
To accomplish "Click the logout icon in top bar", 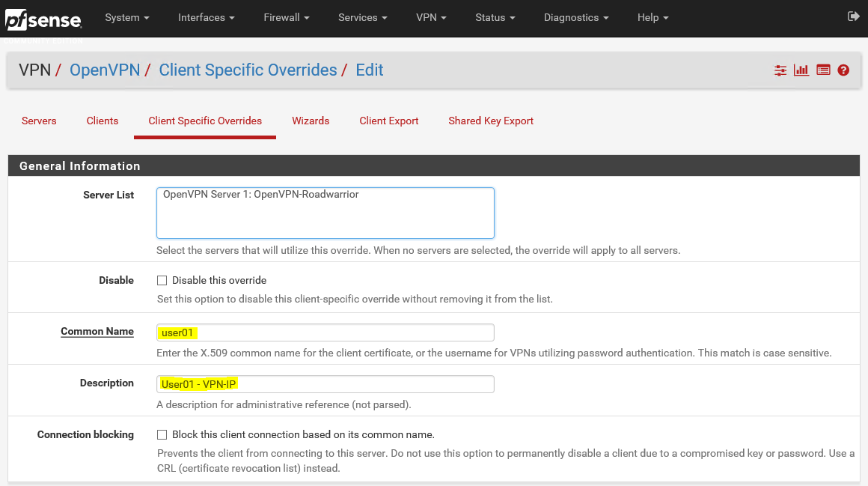I will [x=853, y=16].
